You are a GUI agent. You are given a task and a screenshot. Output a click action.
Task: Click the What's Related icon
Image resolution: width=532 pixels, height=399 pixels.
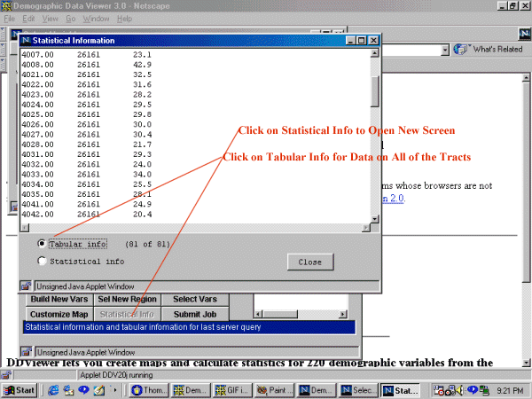click(x=461, y=50)
